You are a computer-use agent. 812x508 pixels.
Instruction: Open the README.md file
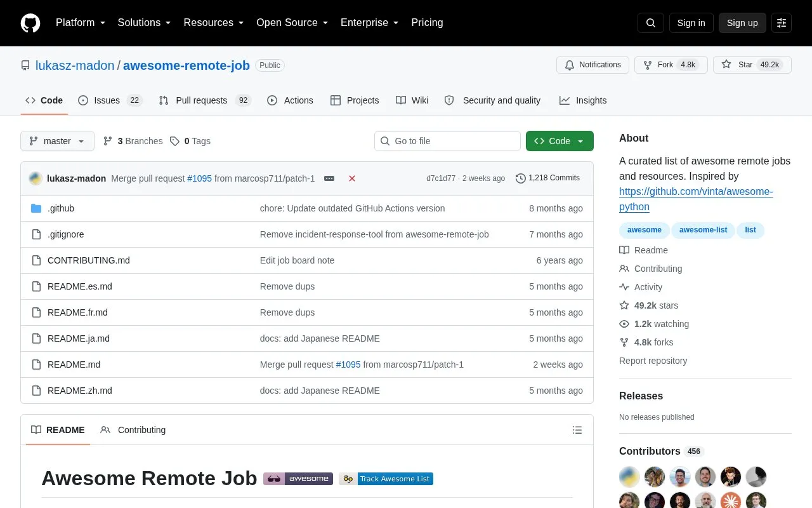[74, 364]
